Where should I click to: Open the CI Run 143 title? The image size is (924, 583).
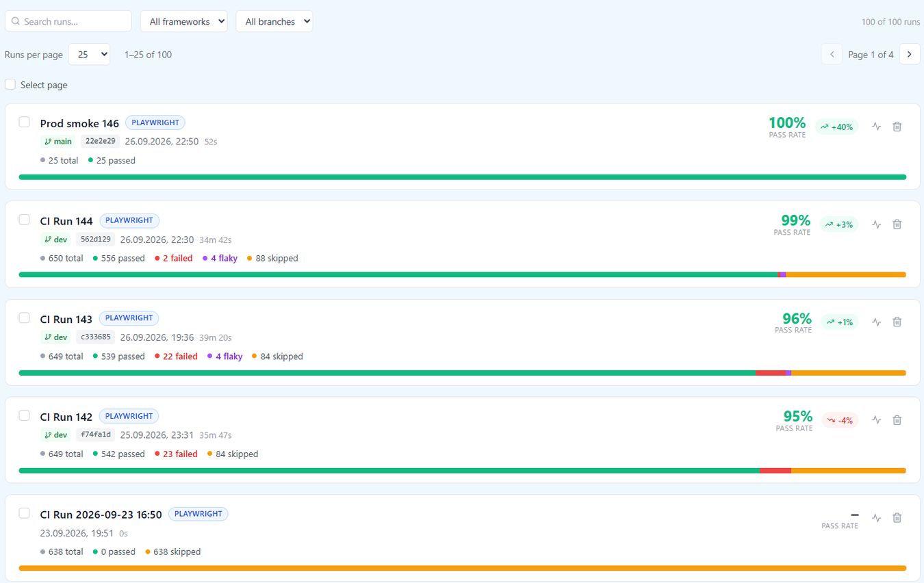(66, 320)
